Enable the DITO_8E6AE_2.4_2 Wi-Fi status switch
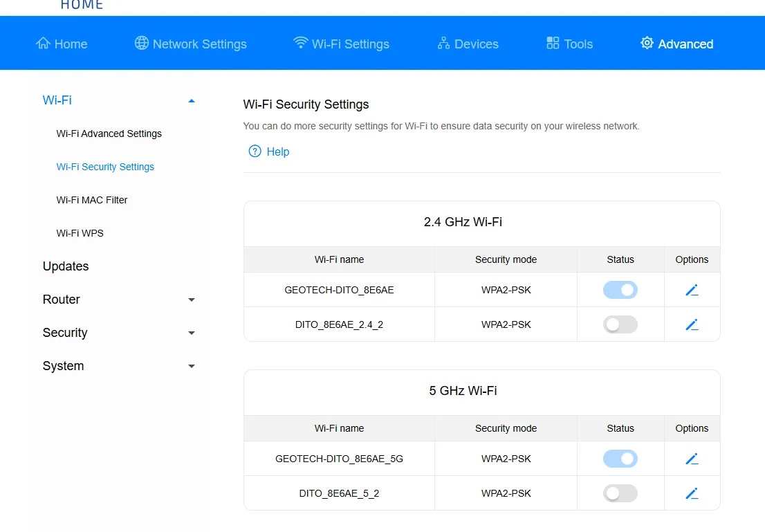This screenshot has width=765, height=532. click(x=620, y=324)
